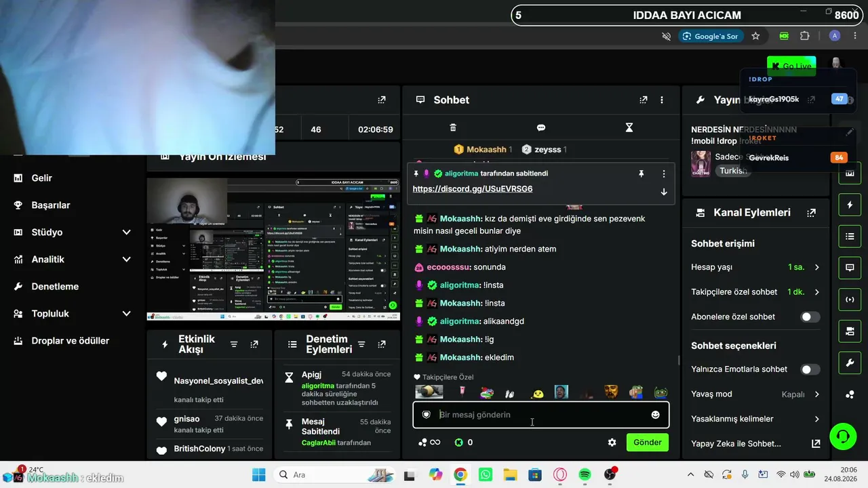
Task: Click the list icon in right sidebar
Action: pos(850,237)
